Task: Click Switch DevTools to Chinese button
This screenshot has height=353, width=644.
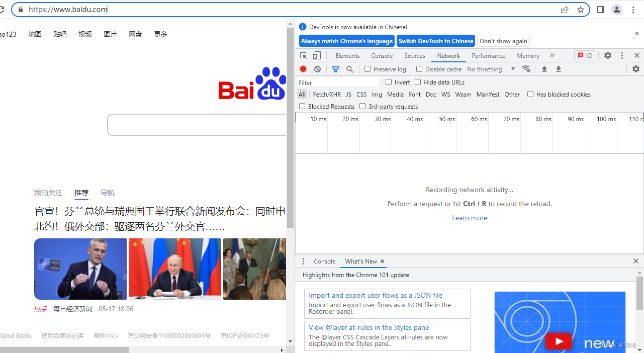Action: [436, 41]
